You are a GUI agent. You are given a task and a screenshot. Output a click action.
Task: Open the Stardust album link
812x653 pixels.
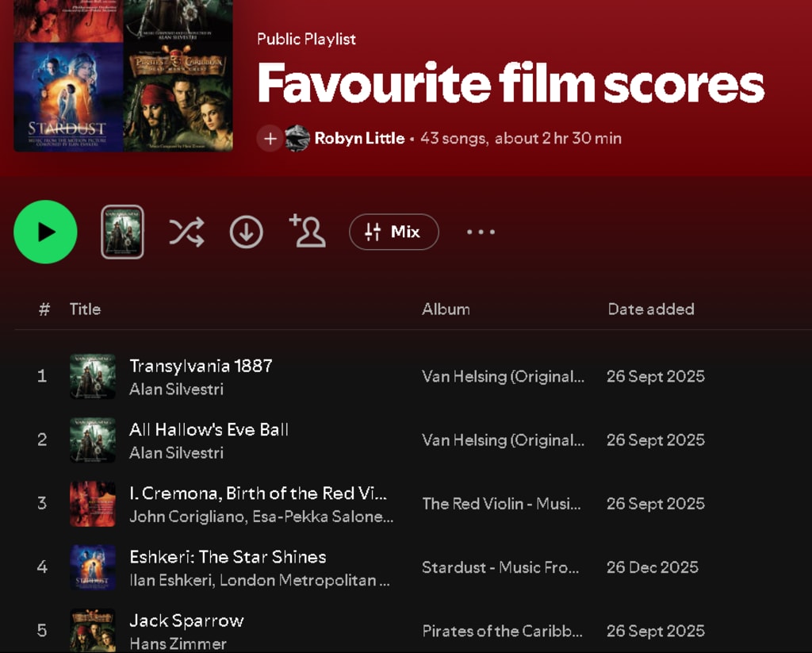(500, 567)
